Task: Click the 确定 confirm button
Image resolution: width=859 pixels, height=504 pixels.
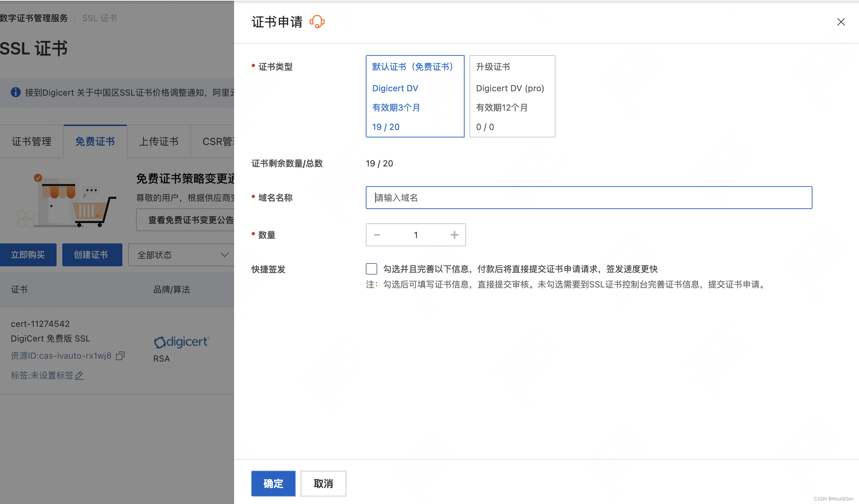Action: click(x=273, y=484)
